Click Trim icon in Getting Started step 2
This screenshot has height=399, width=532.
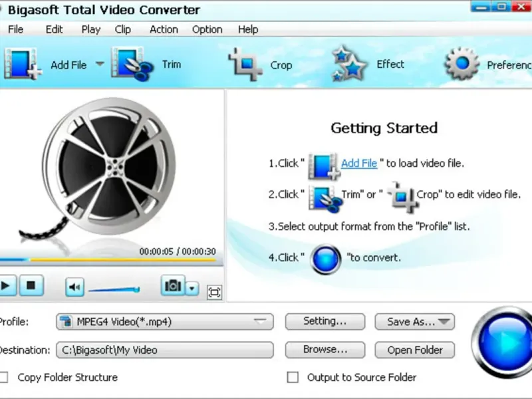point(325,199)
